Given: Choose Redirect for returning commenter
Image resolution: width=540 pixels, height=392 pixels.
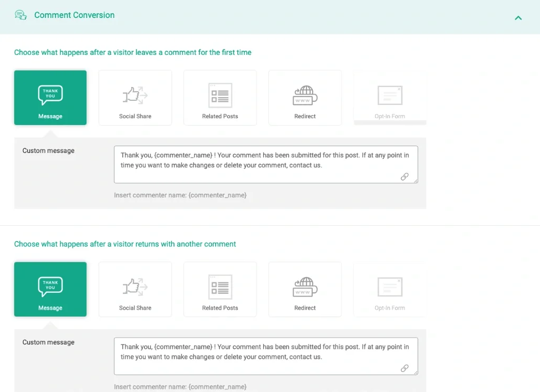Looking at the screenshot, I should [x=305, y=289].
